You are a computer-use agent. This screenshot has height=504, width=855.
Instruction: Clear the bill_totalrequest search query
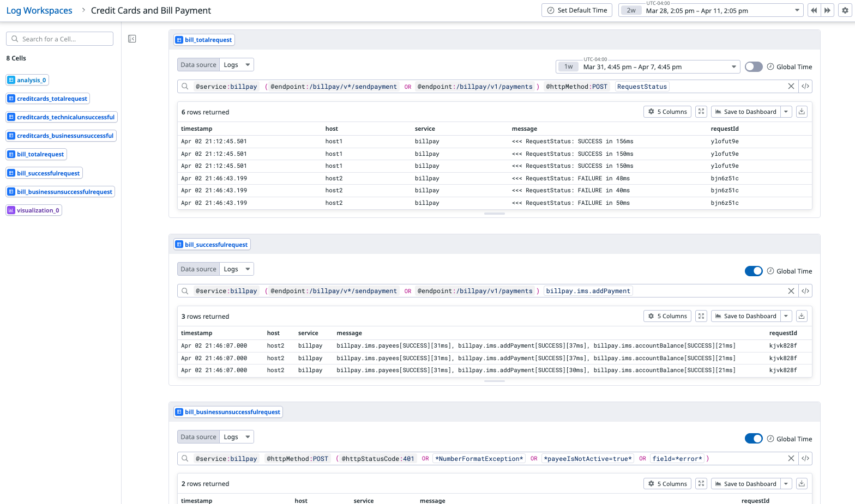coord(791,87)
